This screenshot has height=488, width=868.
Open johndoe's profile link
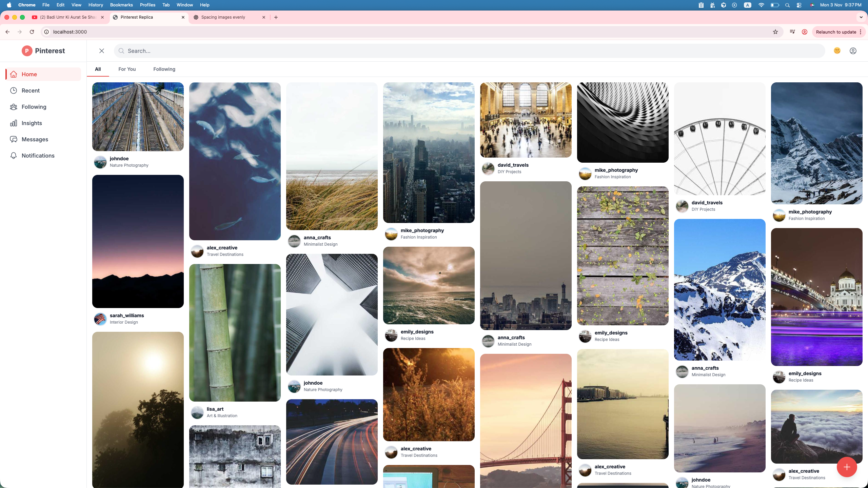pos(119,159)
